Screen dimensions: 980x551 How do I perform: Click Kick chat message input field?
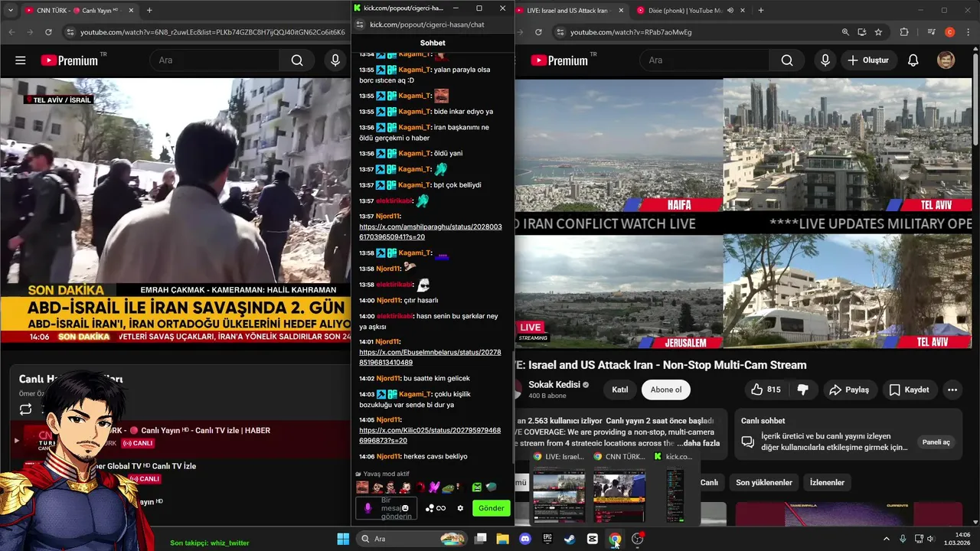click(386, 508)
